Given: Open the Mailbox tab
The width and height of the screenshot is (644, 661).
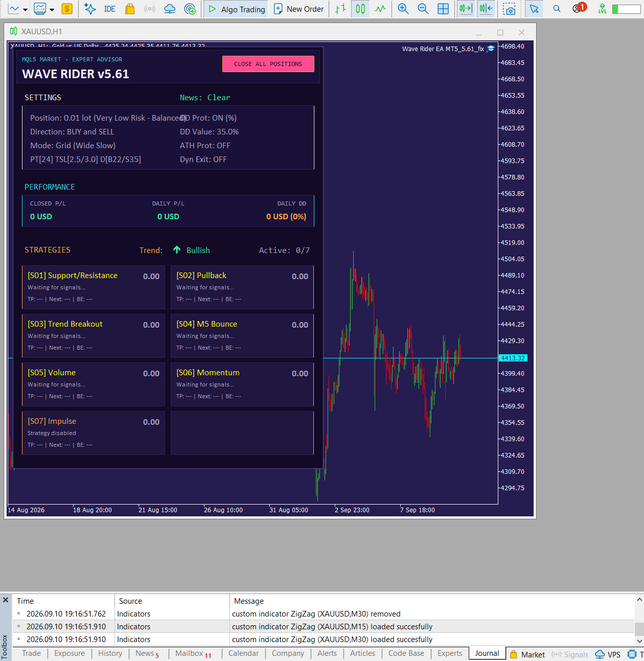Looking at the screenshot, I should [x=193, y=653].
